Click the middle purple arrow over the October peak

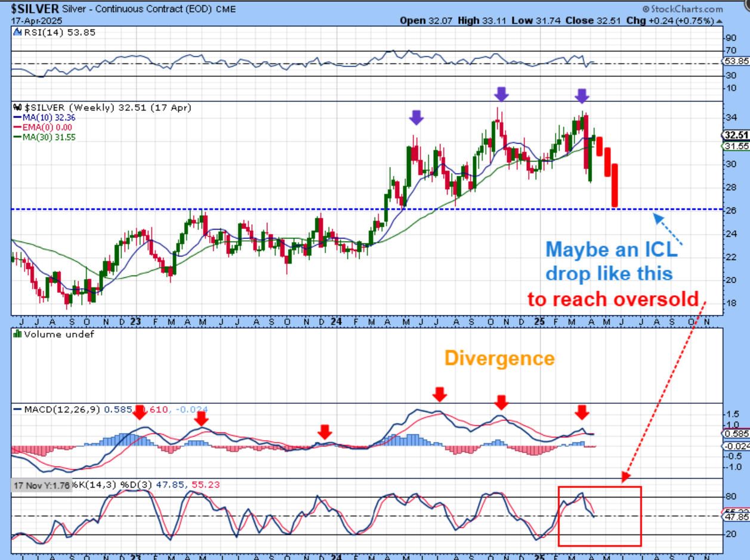coord(502,93)
